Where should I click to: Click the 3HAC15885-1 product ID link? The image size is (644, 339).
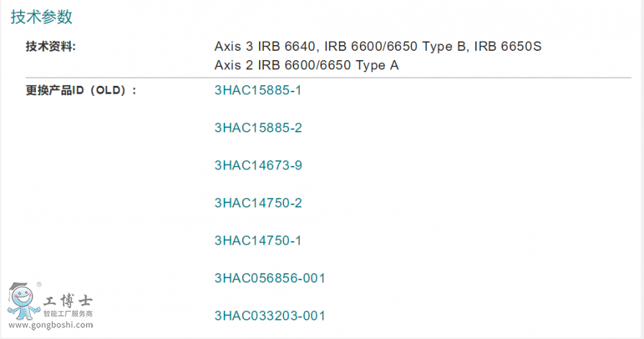[258, 91]
